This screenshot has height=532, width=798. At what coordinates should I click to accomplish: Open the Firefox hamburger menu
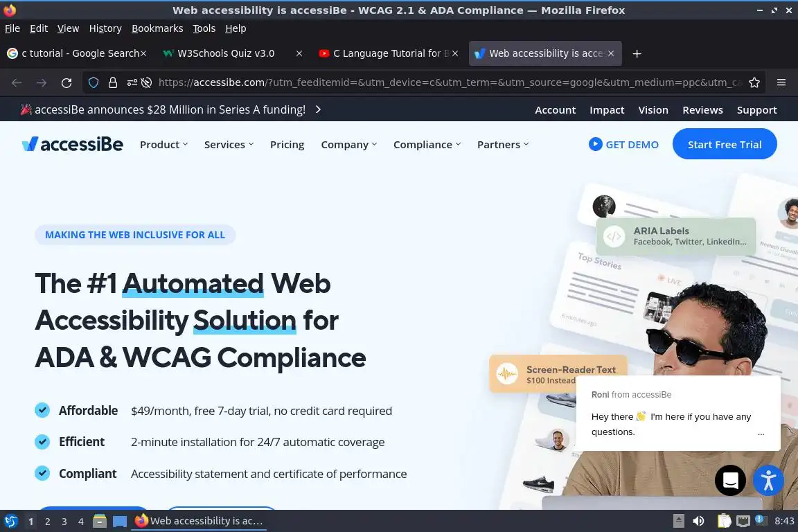pyautogui.click(x=781, y=82)
